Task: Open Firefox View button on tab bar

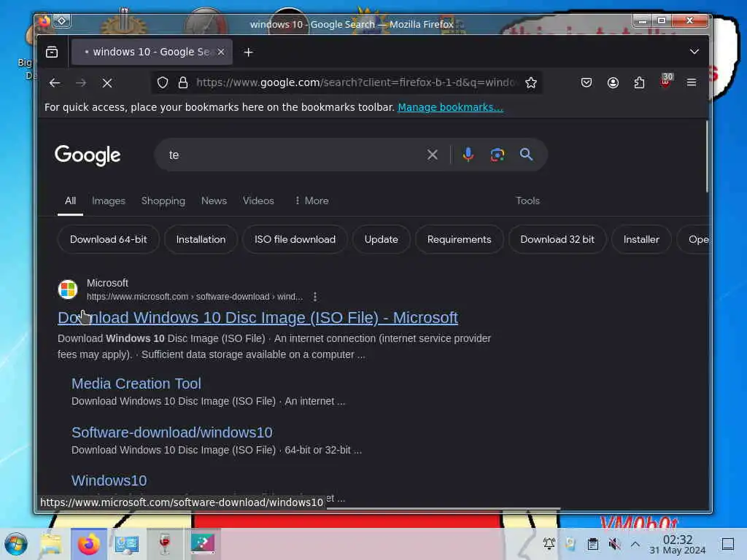Action: click(x=52, y=52)
